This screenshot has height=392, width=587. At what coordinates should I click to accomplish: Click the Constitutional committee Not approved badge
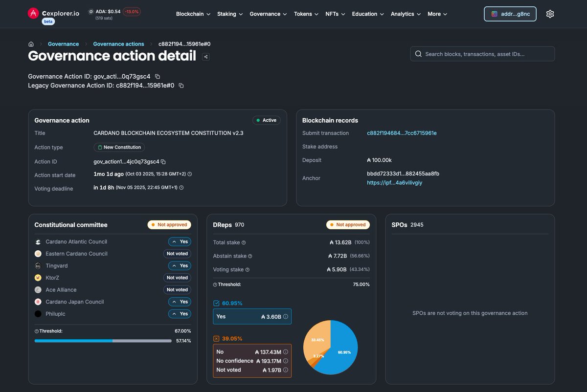tap(169, 225)
